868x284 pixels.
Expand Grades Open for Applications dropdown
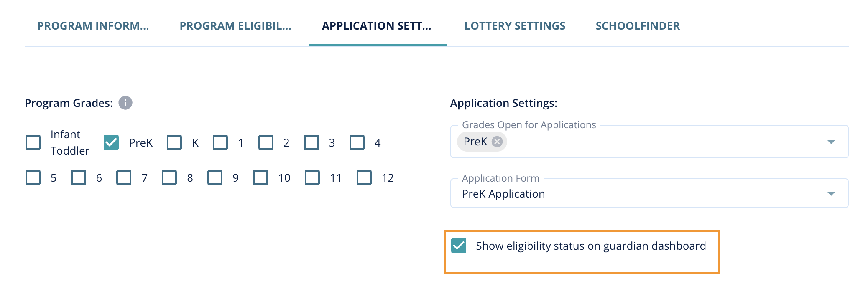pyautogui.click(x=831, y=142)
